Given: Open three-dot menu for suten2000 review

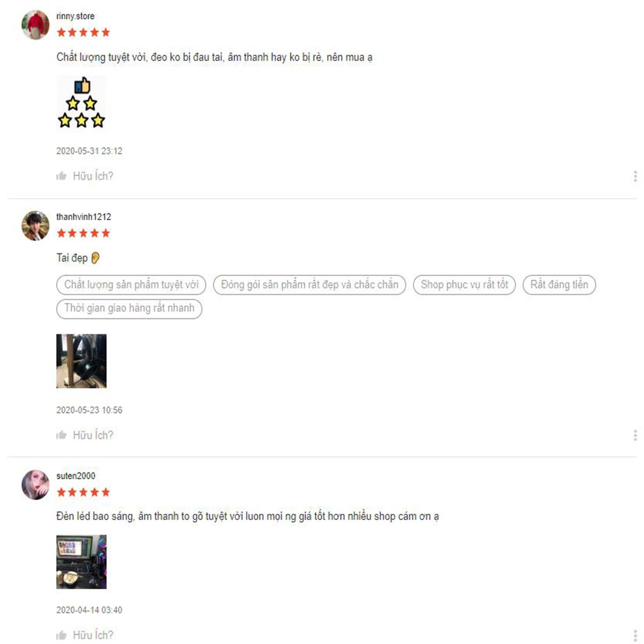Looking at the screenshot, I should 635,635.
